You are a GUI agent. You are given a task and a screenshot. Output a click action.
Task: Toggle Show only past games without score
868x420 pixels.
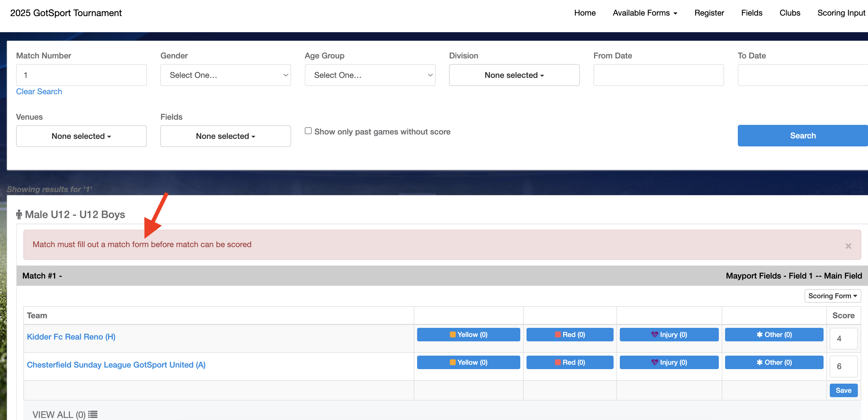(x=308, y=131)
